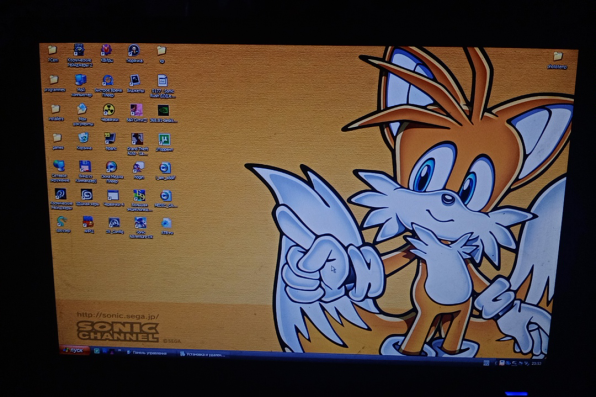Screen dimensions: 596x397
Task: Open the dark photo-frame shortcut beside QuickTime
Action: click(135, 84)
